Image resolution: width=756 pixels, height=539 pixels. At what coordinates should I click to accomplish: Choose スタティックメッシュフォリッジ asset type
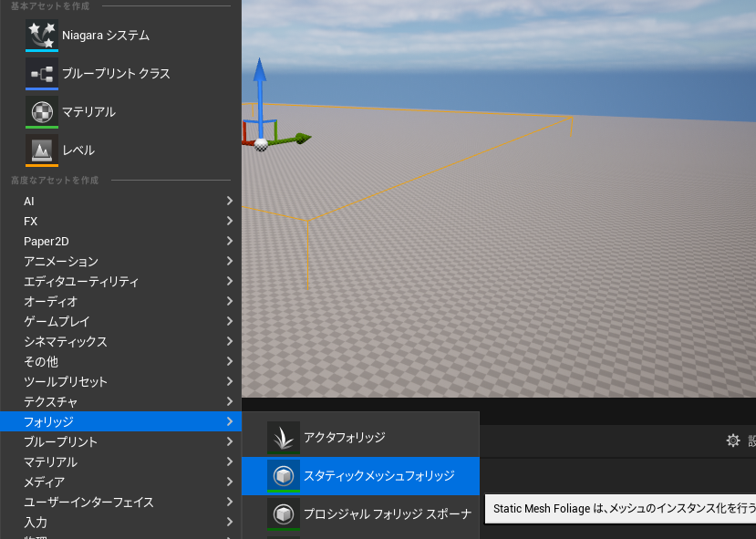coord(378,476)
